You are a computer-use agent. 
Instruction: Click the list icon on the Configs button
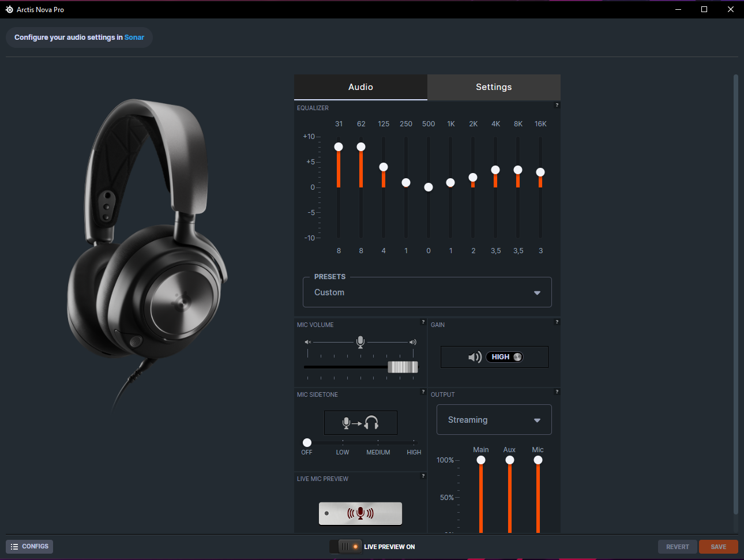point(14,547)
